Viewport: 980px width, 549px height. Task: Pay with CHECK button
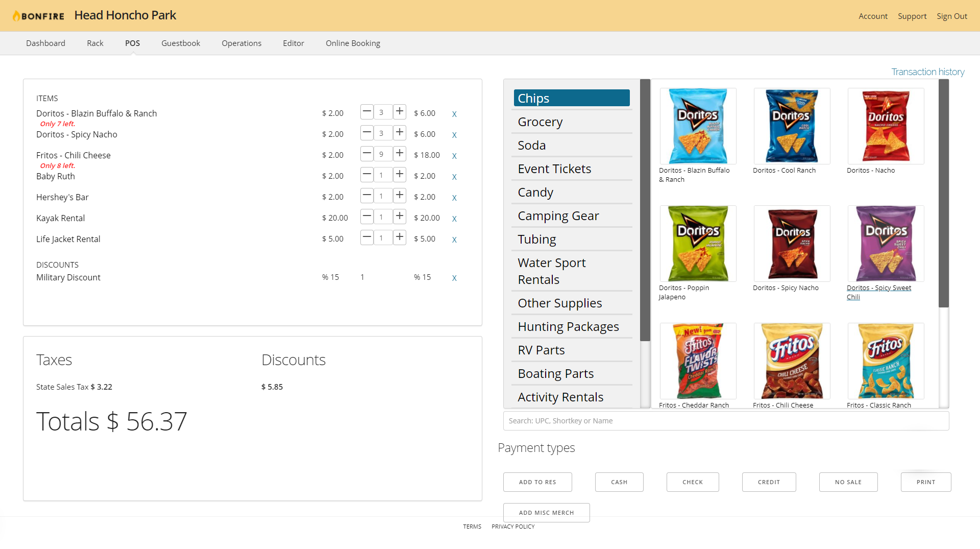tap(693, 482)
